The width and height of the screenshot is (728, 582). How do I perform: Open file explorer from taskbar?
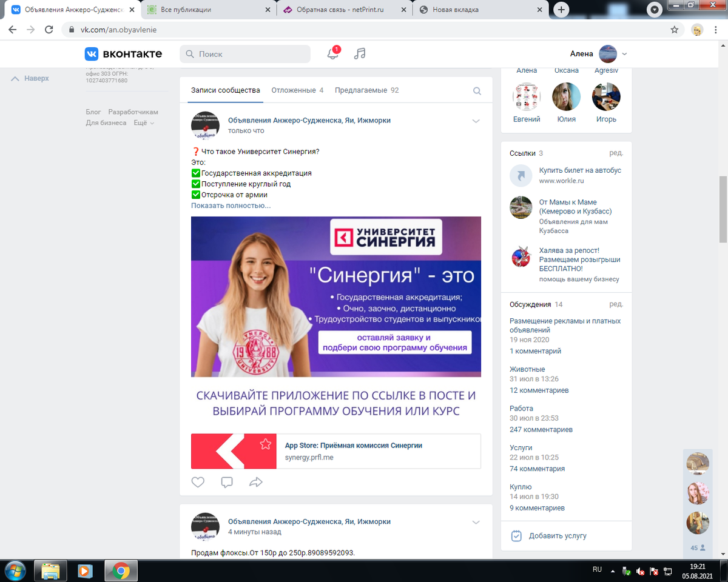pyautogui.click(x=50, y=570)
